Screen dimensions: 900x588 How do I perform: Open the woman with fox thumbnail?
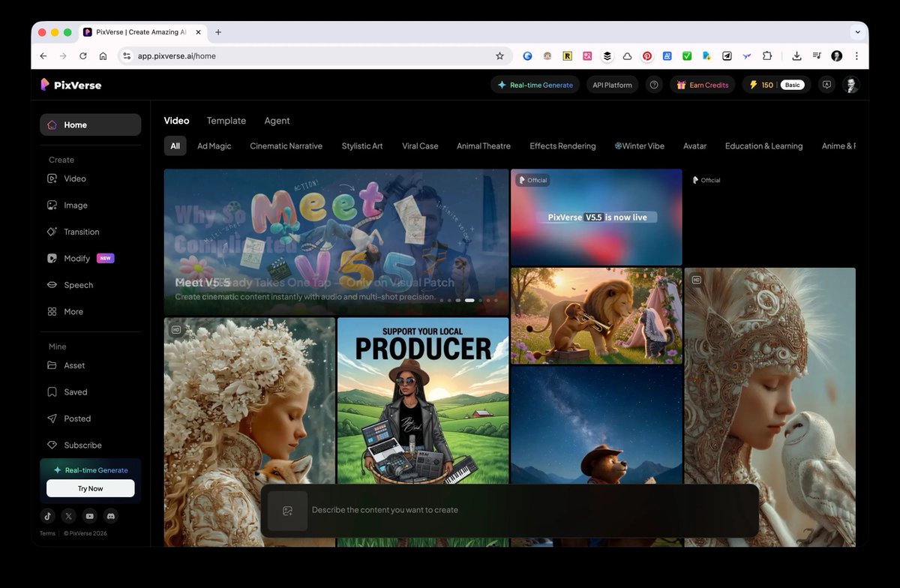pyautogui.click(x=250, y=432)
